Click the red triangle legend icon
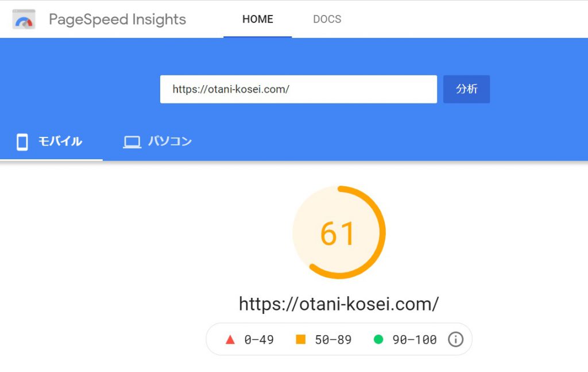The height and width of the screenshot is (372, 588). (231, 340)
